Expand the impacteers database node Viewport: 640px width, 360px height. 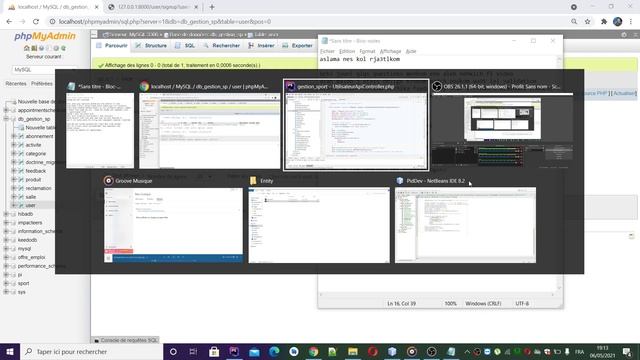(6, 223)
